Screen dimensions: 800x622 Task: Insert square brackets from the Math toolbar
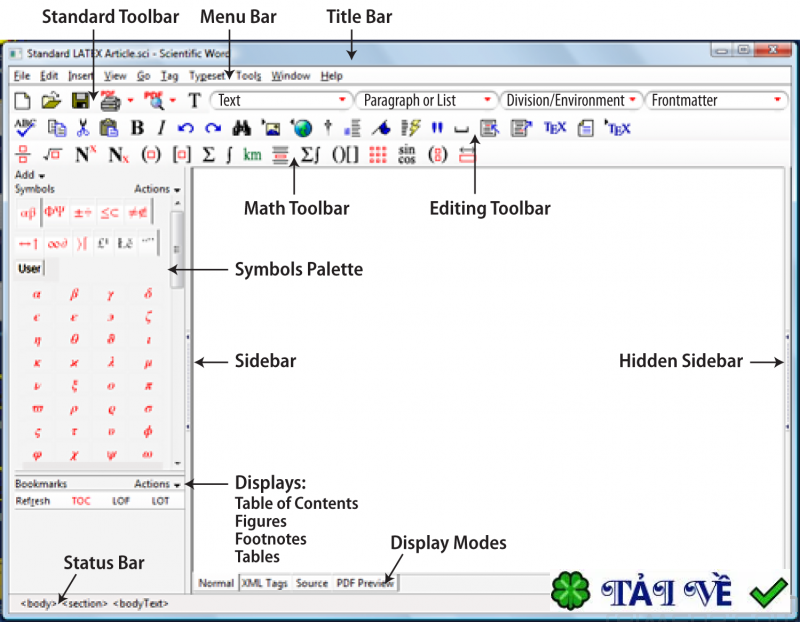pyautogui.click(x=182, y=154)
